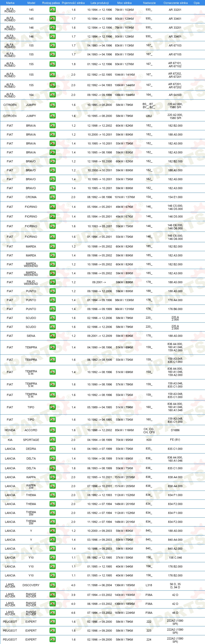
Task: Click the 840 A4.000 engine code
Action: 175,540
